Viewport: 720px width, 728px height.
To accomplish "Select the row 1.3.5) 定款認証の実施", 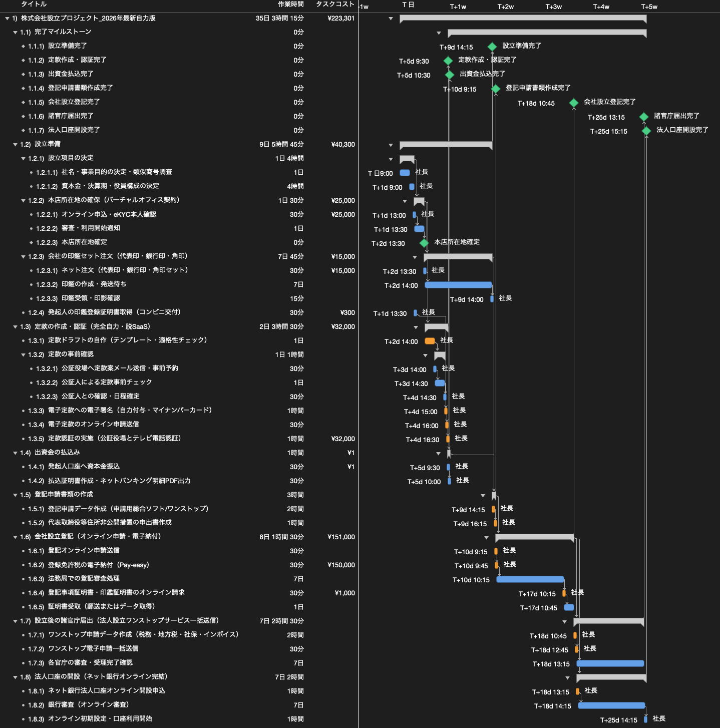I will pos(179,439).
